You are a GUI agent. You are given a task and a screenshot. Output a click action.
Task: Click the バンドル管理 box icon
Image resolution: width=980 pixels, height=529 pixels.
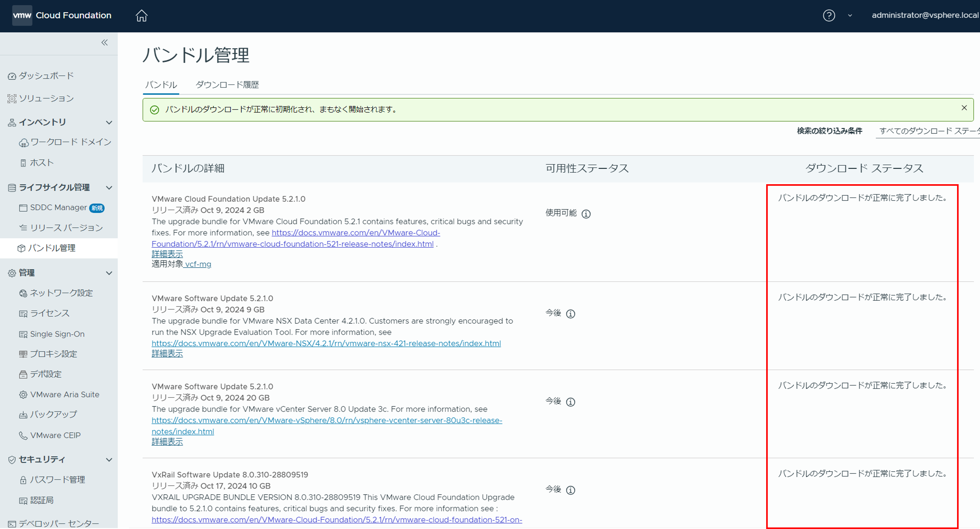pos(21,249)
